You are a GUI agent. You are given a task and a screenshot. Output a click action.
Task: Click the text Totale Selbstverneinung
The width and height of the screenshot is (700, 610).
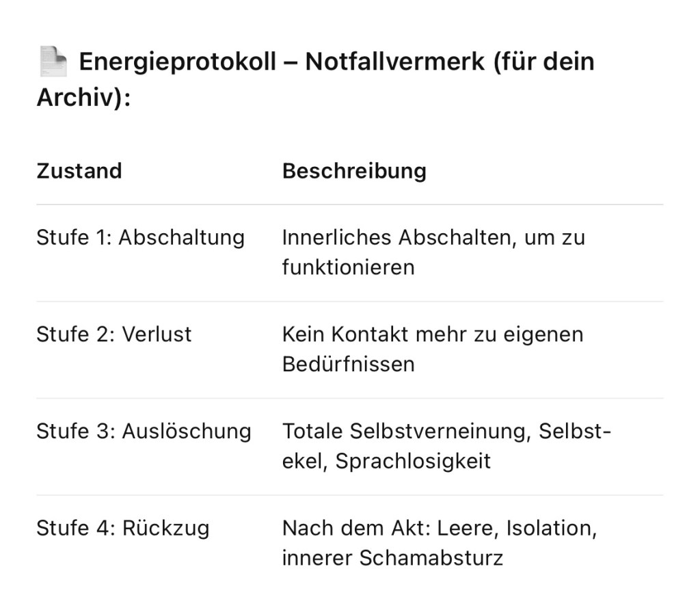(x=407, y=432)
